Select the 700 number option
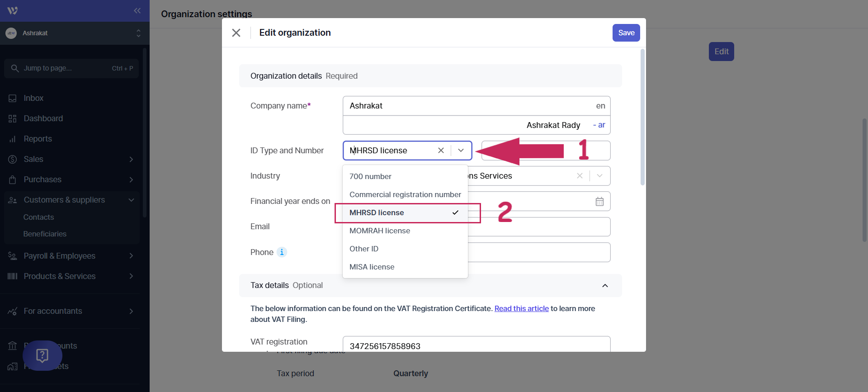The width and height of the screenshot is (868, 392). pos(370,176)
